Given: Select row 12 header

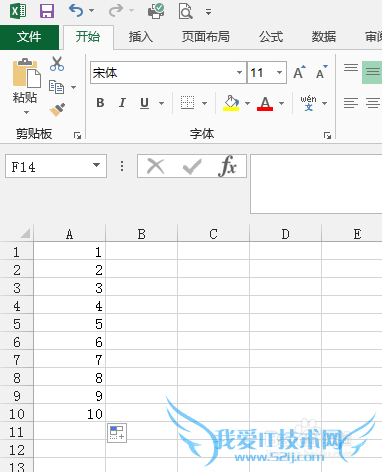Looking at the screenshot, I should click(x=17, y=450).
